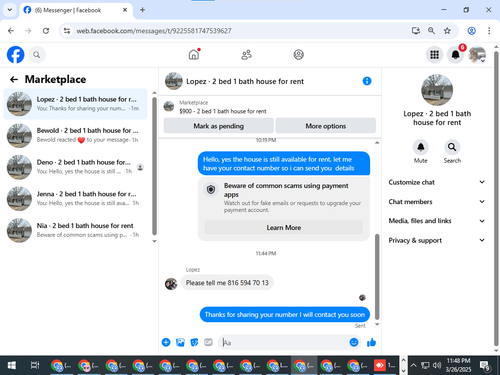Search in conversation using magnifier icon
The image size is (500, 375).
[452, 147]
